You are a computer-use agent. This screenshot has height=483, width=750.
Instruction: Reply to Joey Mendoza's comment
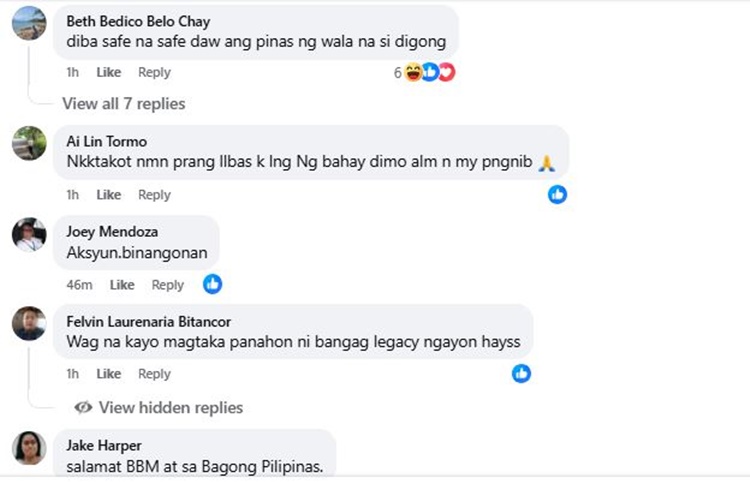pos(167,285)
